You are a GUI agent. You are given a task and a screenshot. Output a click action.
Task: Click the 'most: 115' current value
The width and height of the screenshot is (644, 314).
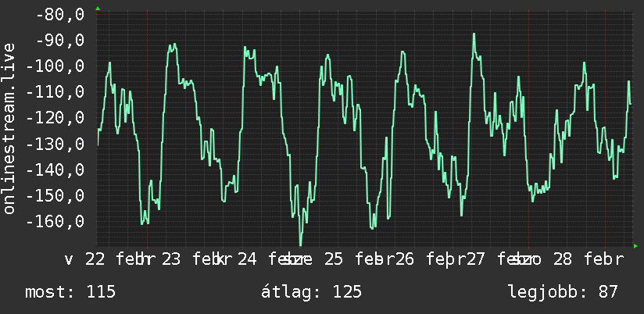coord(70,292)
